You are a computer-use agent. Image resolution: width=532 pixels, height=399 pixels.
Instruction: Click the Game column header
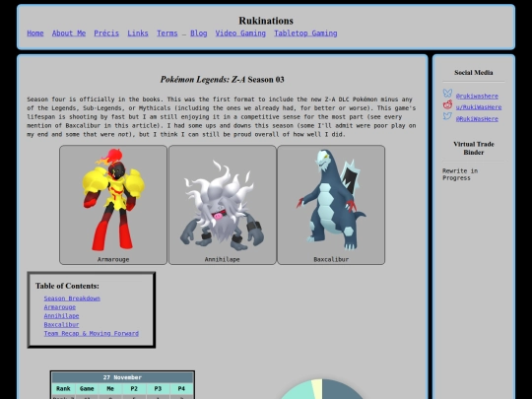pos(87,388)
